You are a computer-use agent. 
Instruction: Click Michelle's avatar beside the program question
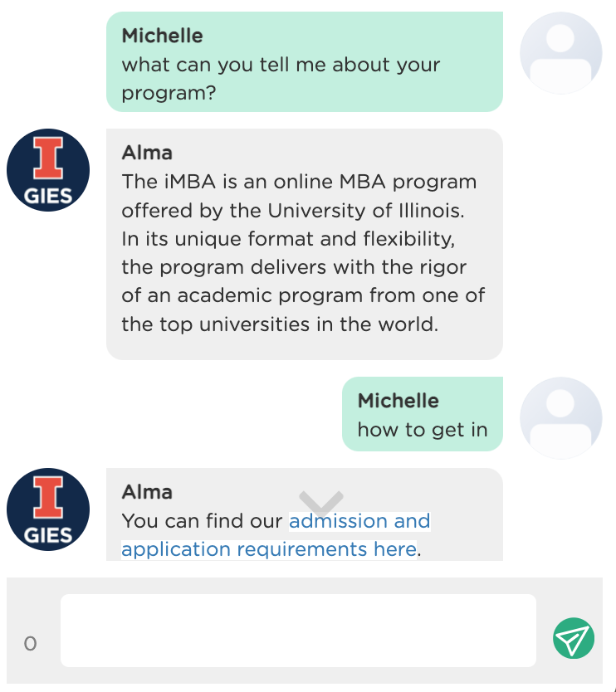tap(561, 53)
